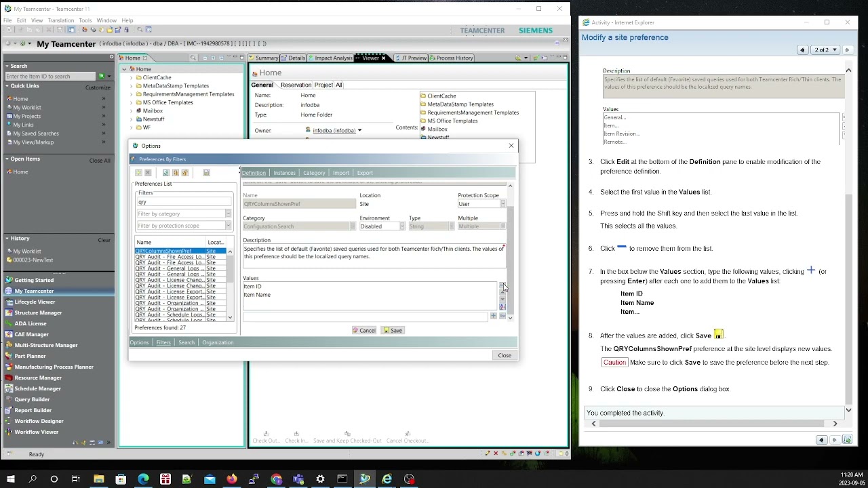Switch to Instances tab in Options dialog
The height and width of the screenshot is (488, 868).
284,173
